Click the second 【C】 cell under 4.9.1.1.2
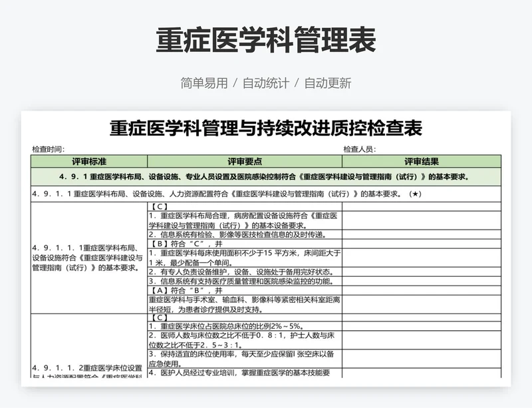The image size is (532, 408). (x=245, y=317)
